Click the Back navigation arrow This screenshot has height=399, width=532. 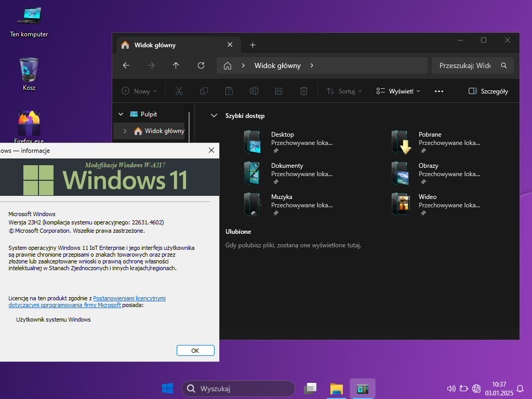pyautogui.click(x=126, y=65)
